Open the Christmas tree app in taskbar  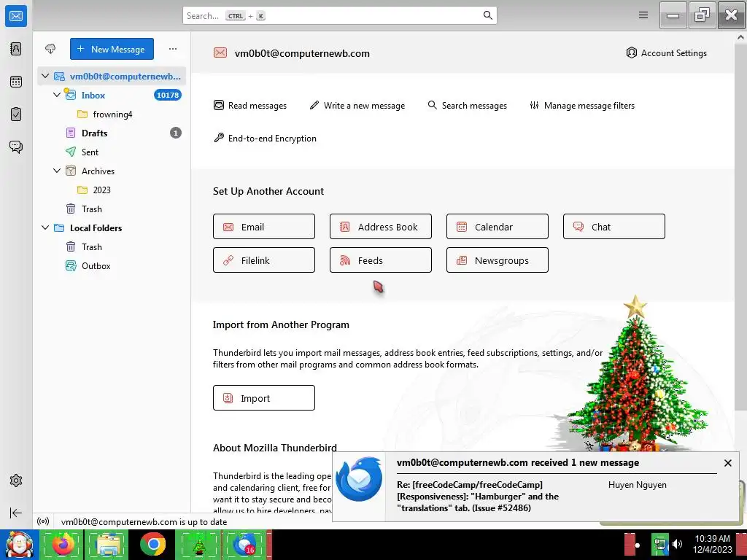coord(198,544)
